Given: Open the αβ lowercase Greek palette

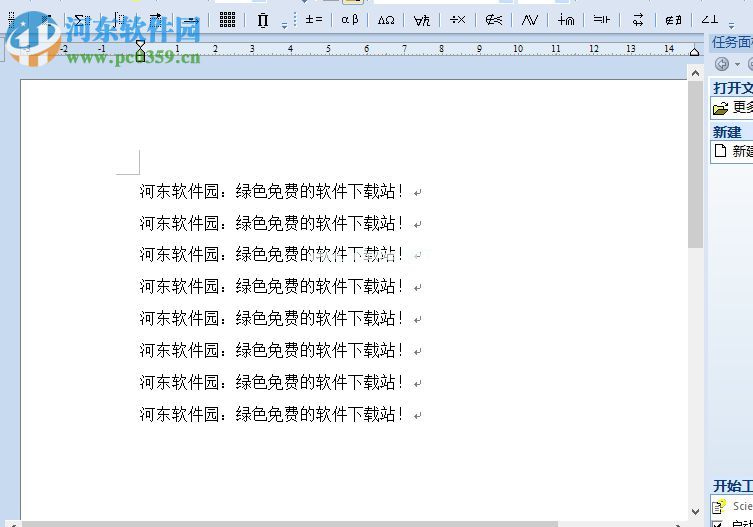Looking at the screenshot, I should pos(350,20).
